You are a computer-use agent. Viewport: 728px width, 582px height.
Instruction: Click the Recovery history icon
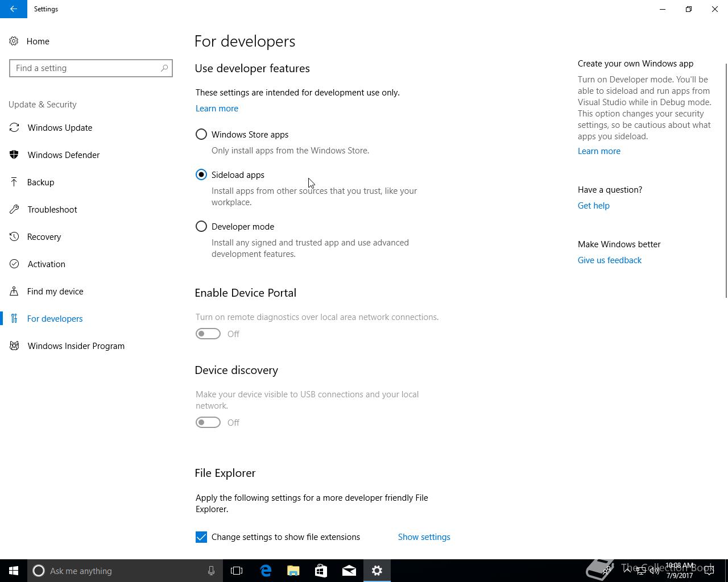14,236
